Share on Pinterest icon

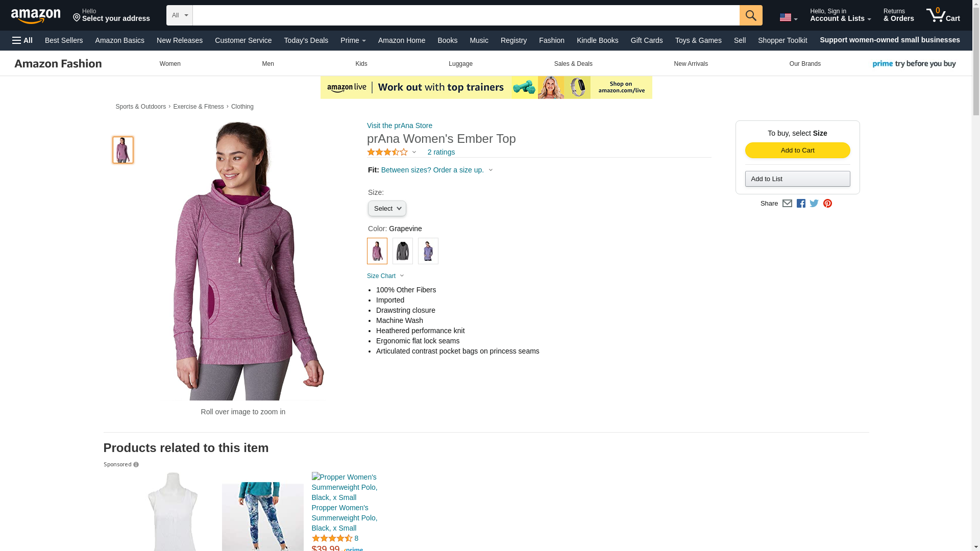click(827, 203)
